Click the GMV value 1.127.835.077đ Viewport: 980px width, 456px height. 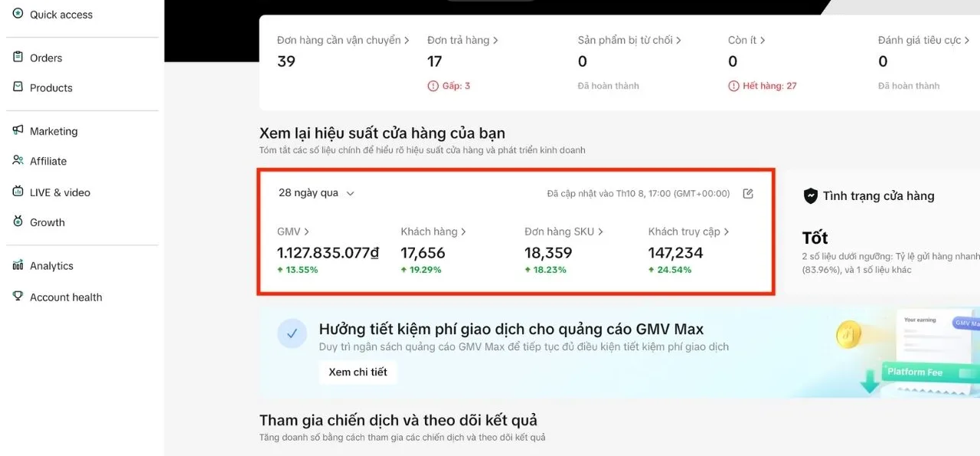[x=328, y=253]
